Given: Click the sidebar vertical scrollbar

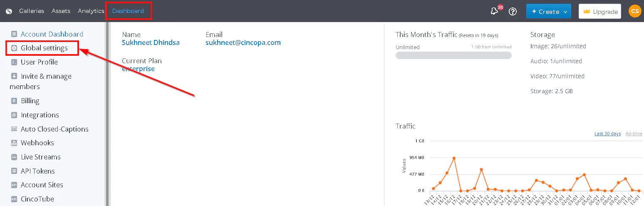Looking at the screenshot, I should [x=107, y=114].
